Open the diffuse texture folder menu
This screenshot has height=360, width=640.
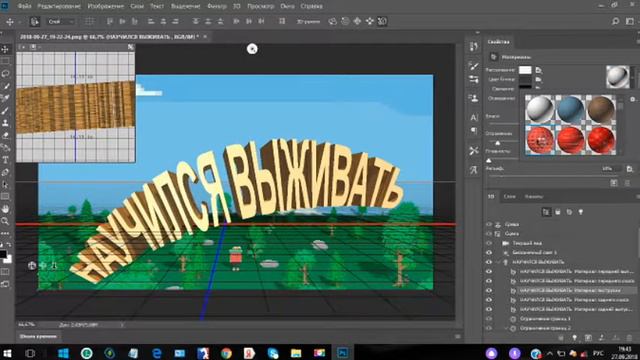pyautogui.click(x=539, y=70)
